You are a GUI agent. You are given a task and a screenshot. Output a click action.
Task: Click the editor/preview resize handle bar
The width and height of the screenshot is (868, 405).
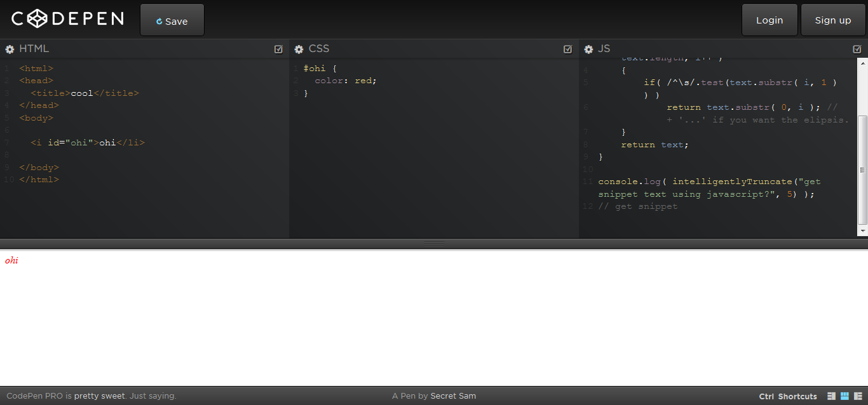(434, 244)
